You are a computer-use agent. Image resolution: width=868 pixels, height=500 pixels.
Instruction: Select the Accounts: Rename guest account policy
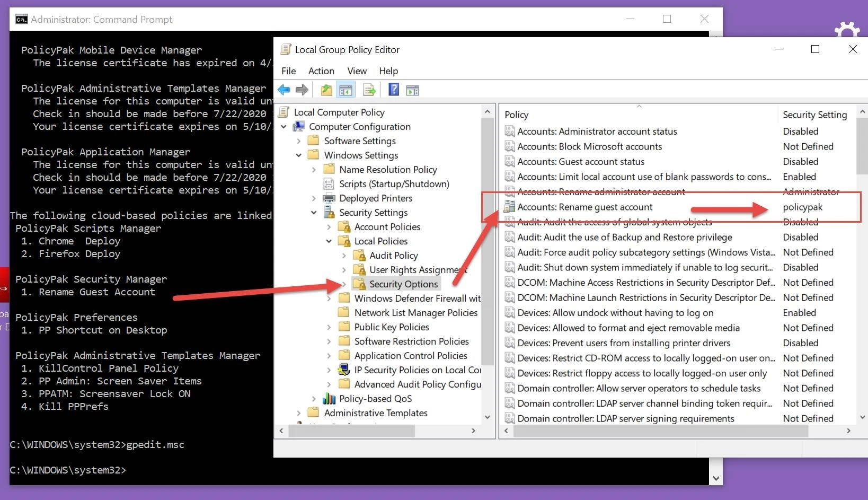(584, 207)
